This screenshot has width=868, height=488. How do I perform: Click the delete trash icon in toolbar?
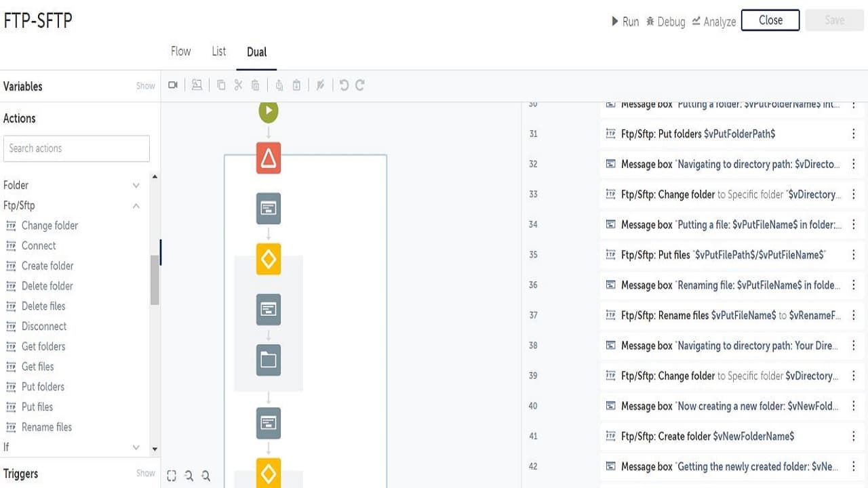(x=255, y=85)
